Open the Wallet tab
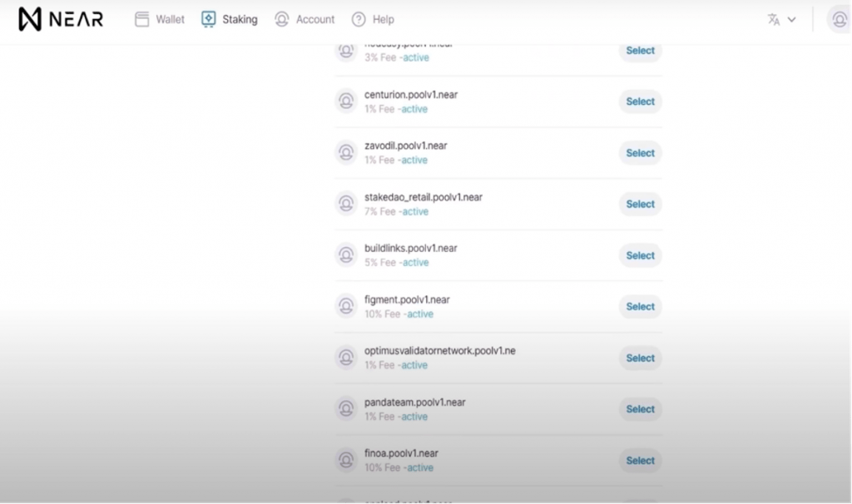The width and height of the screenshot is (852, 504). pyautogui.click(x=171, y=19)
